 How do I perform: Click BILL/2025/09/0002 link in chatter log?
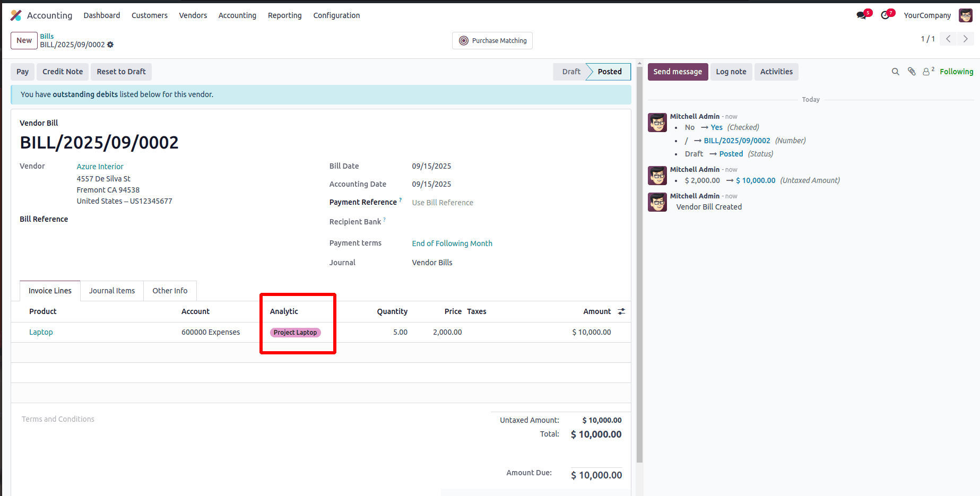pos(737,141)
